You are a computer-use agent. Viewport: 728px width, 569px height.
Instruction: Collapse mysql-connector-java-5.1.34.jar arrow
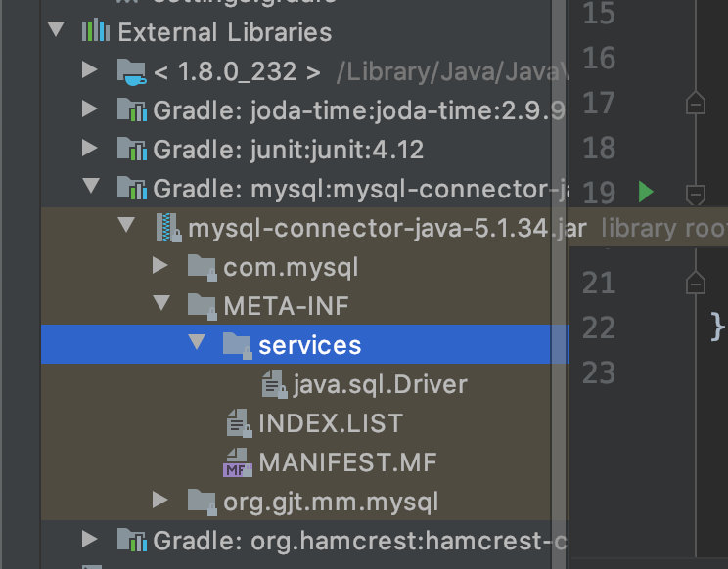coord(126,225)
